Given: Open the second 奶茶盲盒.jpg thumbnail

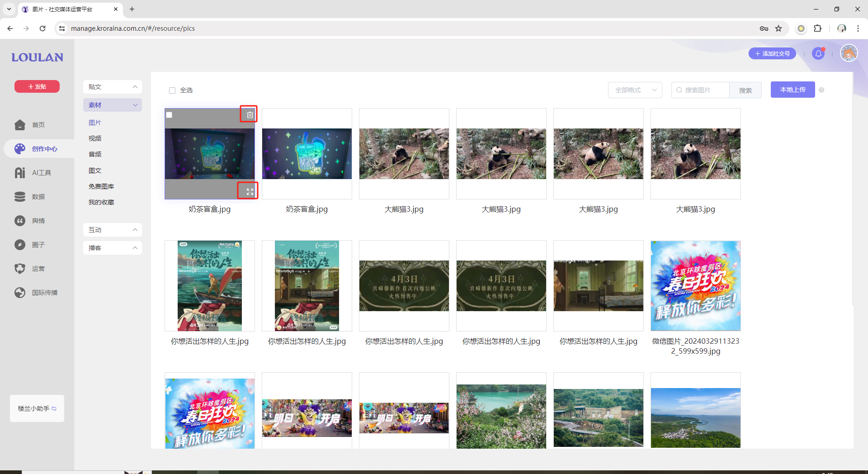Looking at the screenshot, I should click(307, 154).
